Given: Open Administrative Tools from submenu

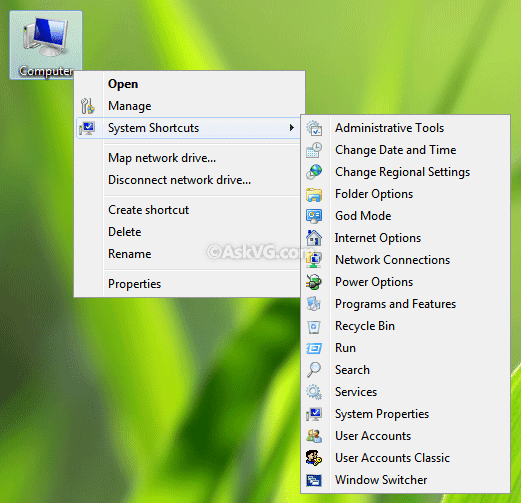Looking at the screenshot, I should 405,128.
